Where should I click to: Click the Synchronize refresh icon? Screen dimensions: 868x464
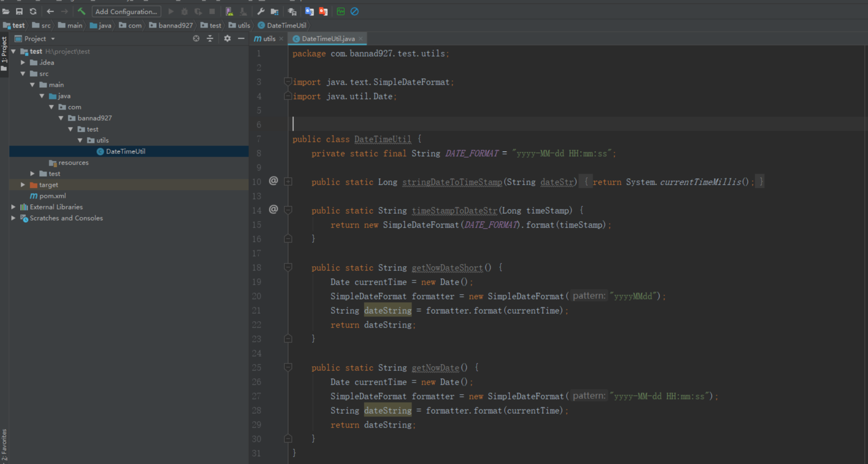(33, 11)
